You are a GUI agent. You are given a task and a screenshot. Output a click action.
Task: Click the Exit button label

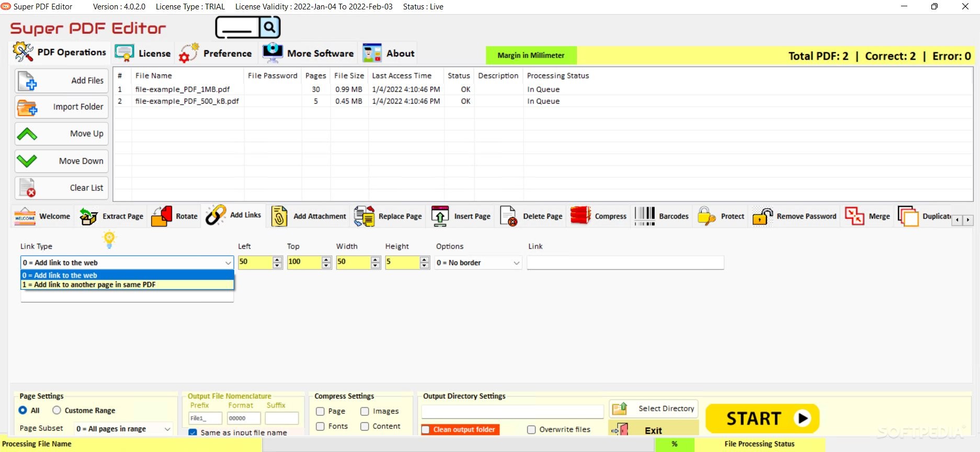tap(653, 431)
